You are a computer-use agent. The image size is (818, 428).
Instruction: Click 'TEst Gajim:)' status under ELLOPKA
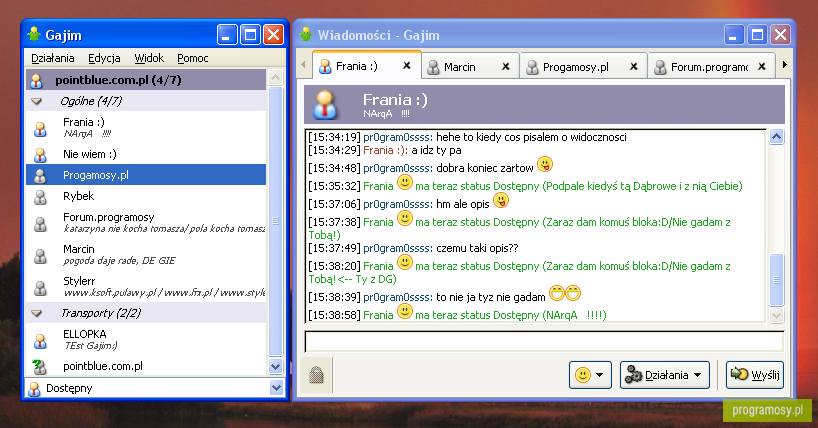91,346
